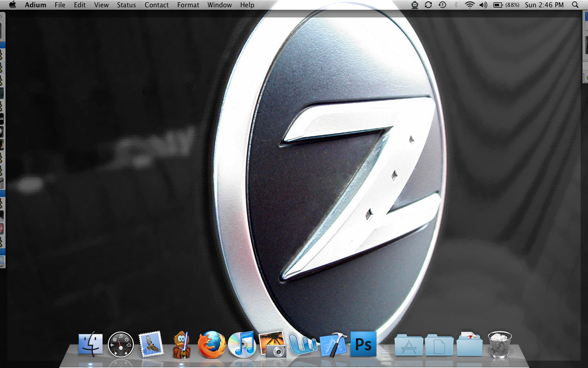Open the Window menu
The width and height of the screenshot is (588, 368).
(220, 5)
